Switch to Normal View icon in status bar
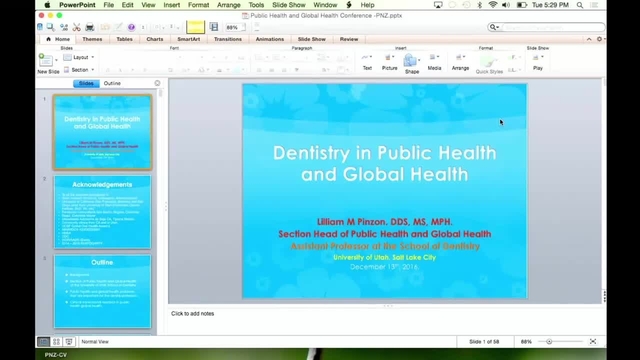The image size is (640, 360). [43, 342]
